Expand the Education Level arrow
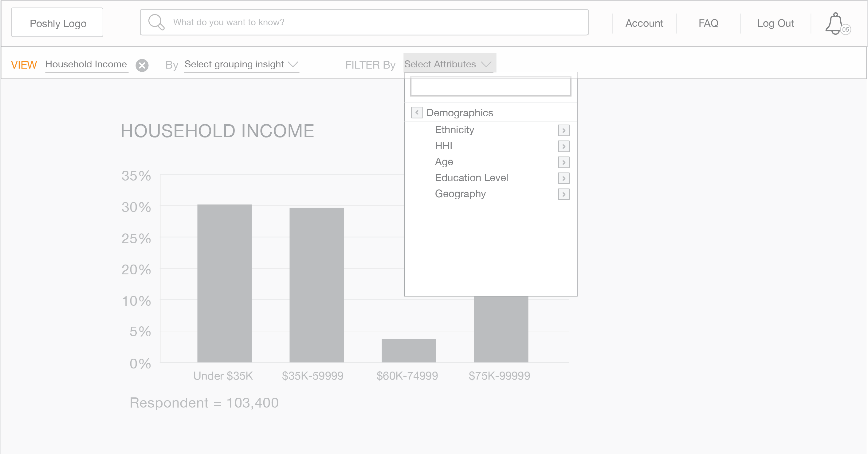Image resolution: width=868 pixels, height=454 pixels. [x=564, y=178]
